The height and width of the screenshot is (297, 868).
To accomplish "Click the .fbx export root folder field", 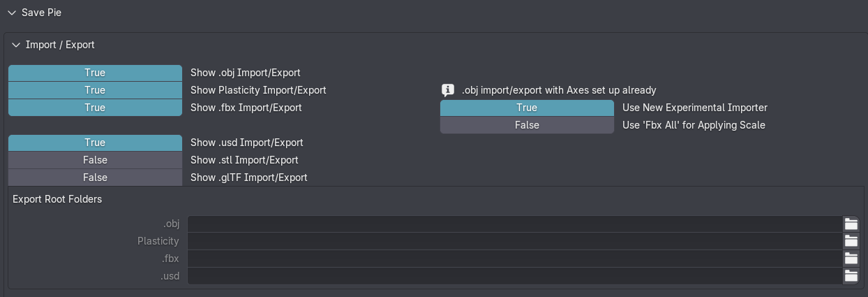I will point(515,259).
